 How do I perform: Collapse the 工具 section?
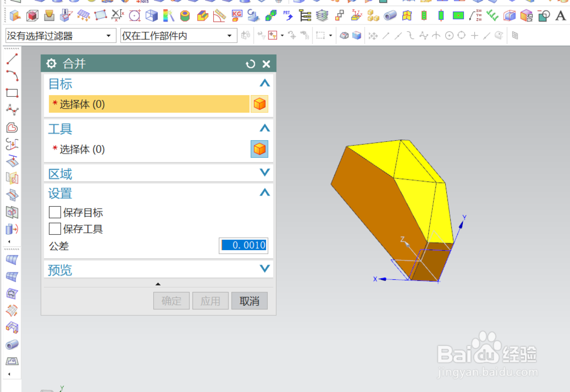pos(264,128)
